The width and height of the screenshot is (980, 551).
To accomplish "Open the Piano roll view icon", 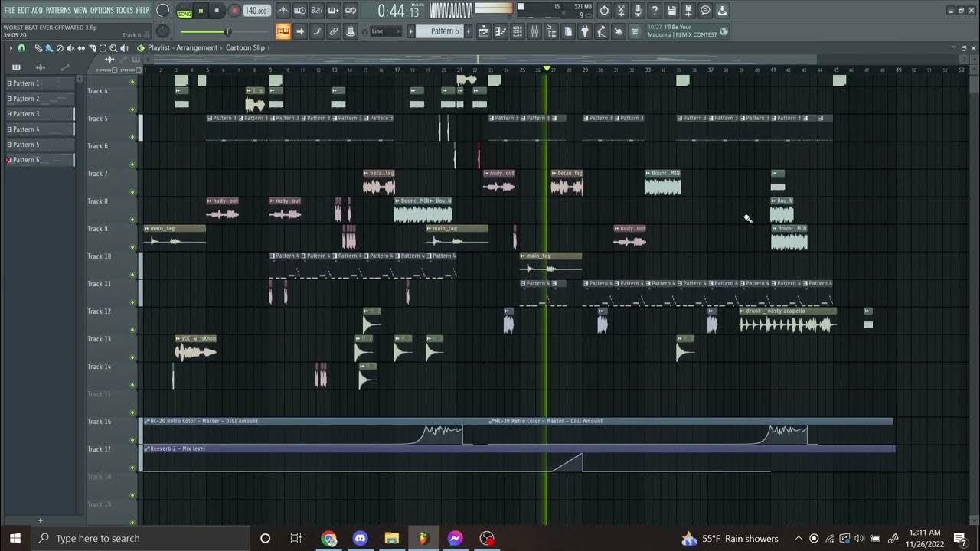I will [x=501, y=31].
